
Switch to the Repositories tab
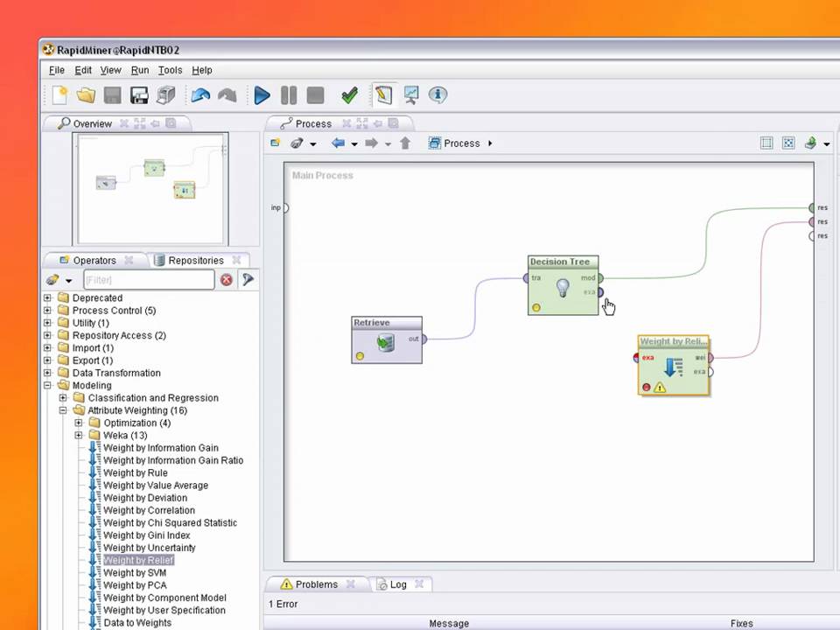click(x=195, y=261)
